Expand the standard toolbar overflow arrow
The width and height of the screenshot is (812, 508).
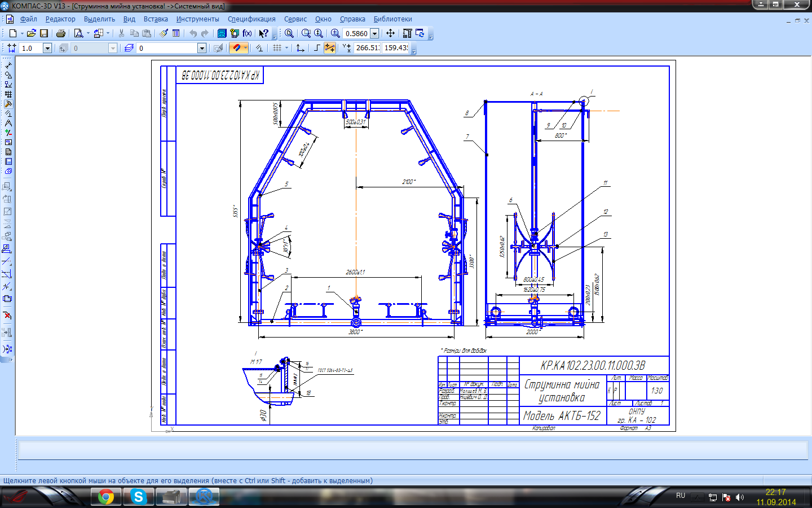[275, 34]
